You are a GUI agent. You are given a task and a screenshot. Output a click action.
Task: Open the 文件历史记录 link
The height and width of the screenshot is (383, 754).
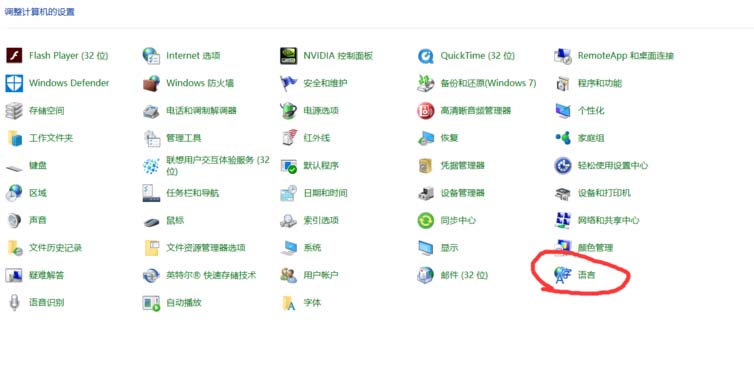click(x=55, y=248)
